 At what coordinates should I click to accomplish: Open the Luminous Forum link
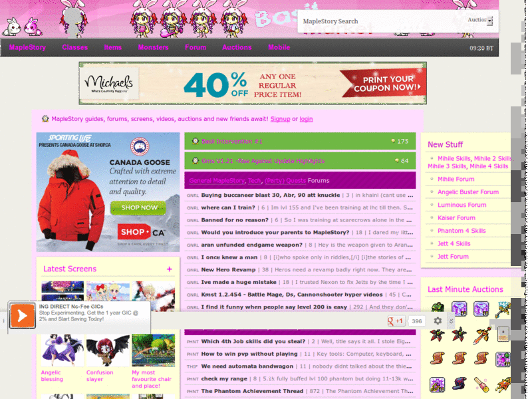(x=462, y=205)
